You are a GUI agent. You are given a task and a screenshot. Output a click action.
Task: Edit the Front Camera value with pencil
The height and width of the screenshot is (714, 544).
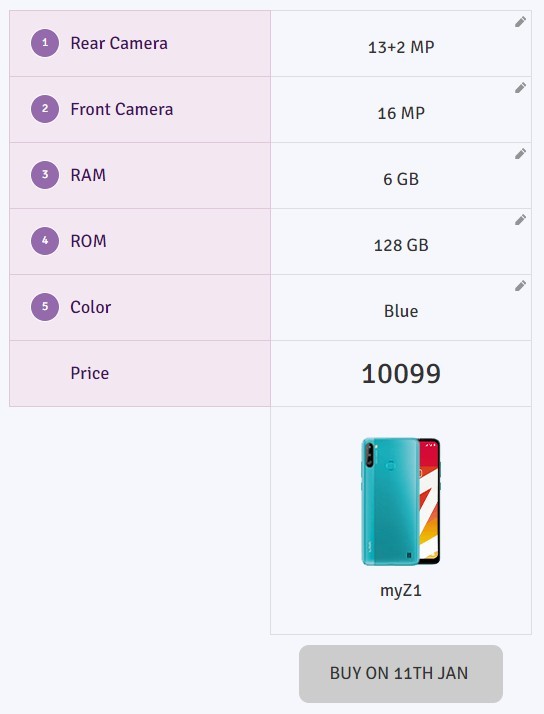pyautogui.click(x=520, y=88)
